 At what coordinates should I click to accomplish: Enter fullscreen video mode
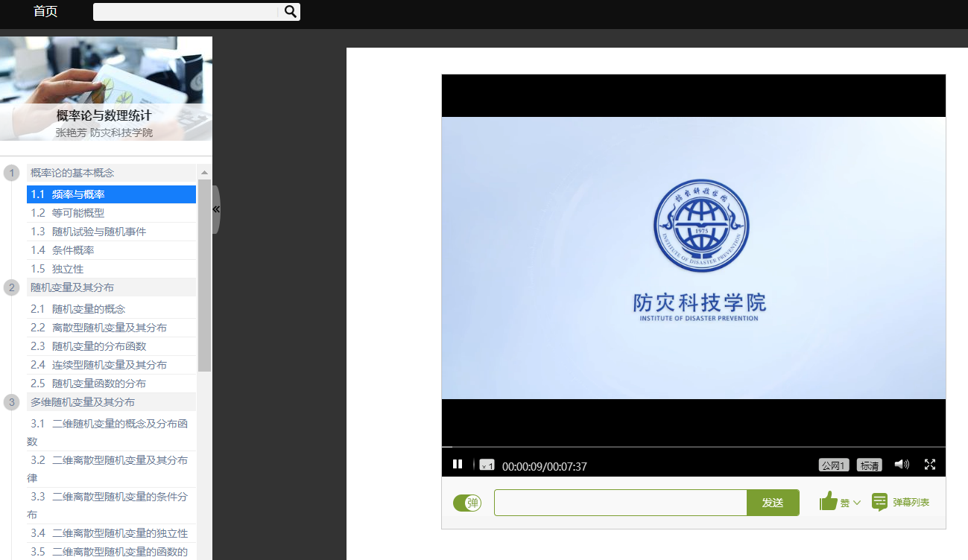[930, 464]
